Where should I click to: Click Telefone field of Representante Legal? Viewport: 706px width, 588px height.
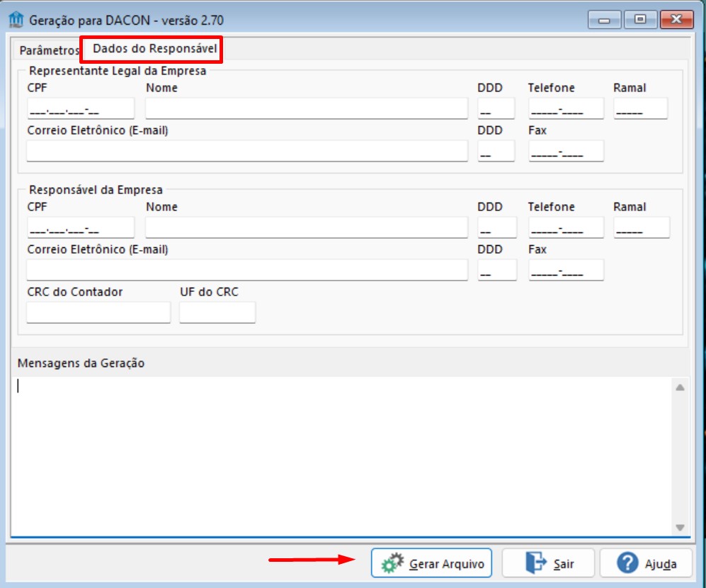(x=566, y=108)
